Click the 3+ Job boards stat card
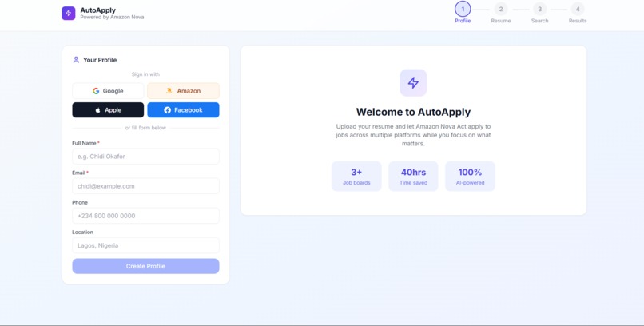 [x=356, y=176]
